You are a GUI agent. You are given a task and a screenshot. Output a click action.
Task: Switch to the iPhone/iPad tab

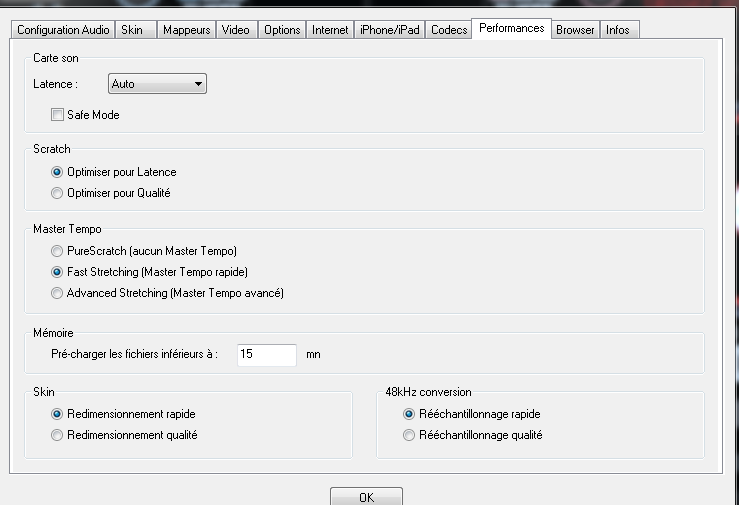pos(390,30)
